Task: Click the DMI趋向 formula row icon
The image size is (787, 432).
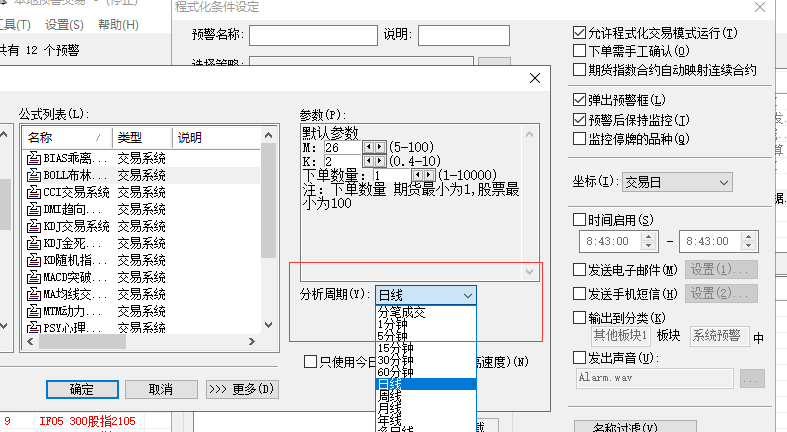Action: click(x=34, y=209)
